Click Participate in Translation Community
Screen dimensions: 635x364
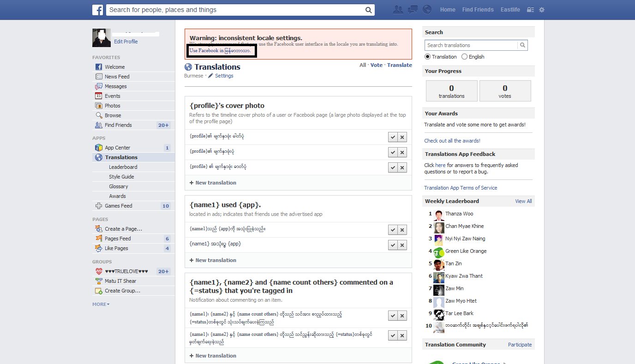pos(520,345)
